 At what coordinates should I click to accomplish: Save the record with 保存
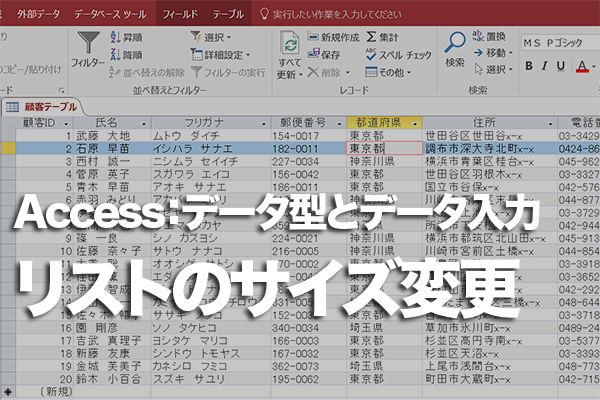(324, 55)
